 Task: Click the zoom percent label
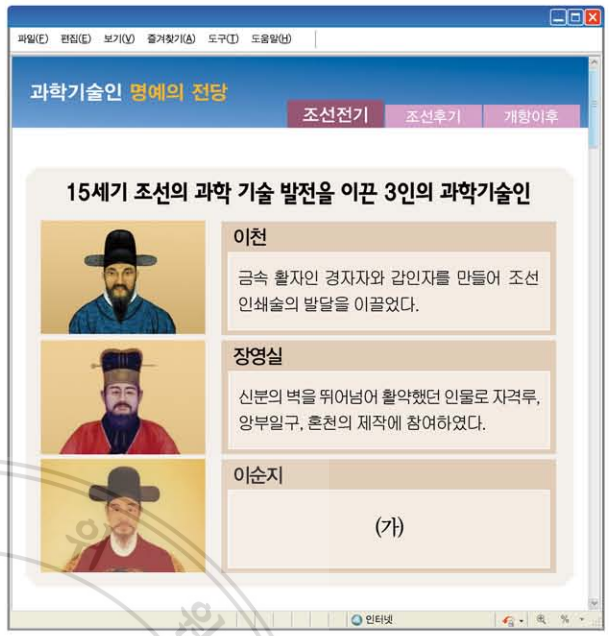click(564, 619)
